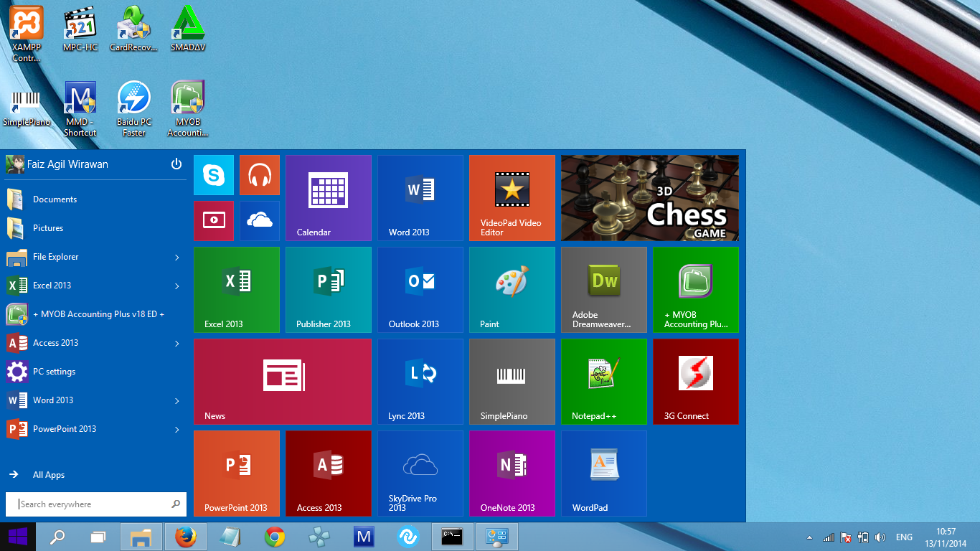Screen dimensions: 980x551
Task: Open the 3D Chess Game tile
Action: pos(650,198)
